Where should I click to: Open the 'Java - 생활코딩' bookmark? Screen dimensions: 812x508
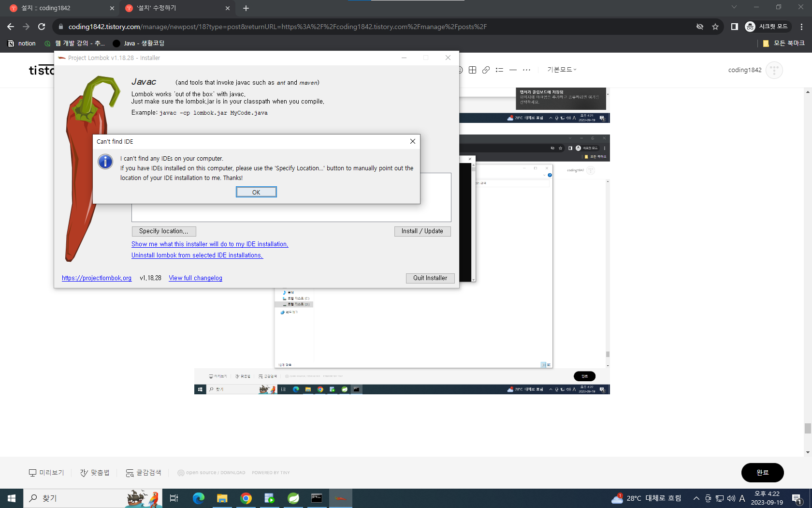click(139, 43)
